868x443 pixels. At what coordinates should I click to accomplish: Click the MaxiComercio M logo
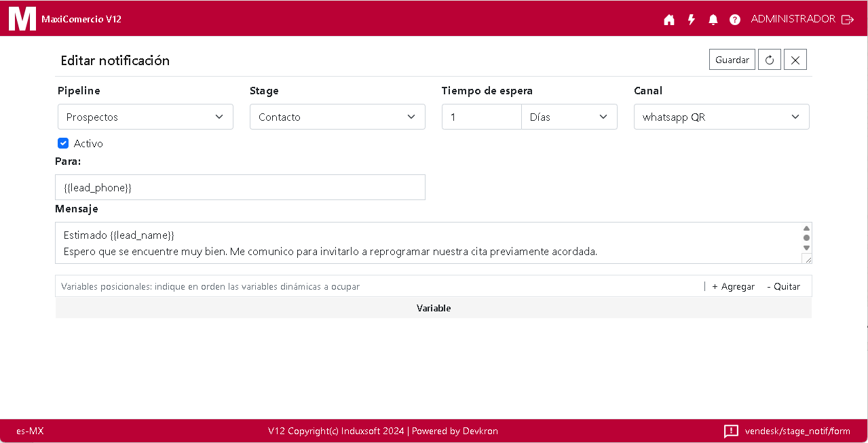(22, 18)
